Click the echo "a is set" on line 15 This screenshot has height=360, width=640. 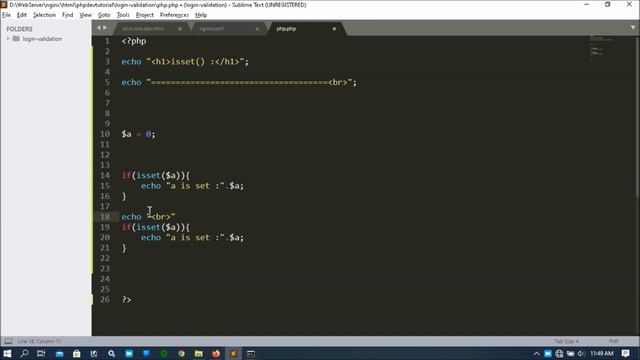tap(192, 186)
